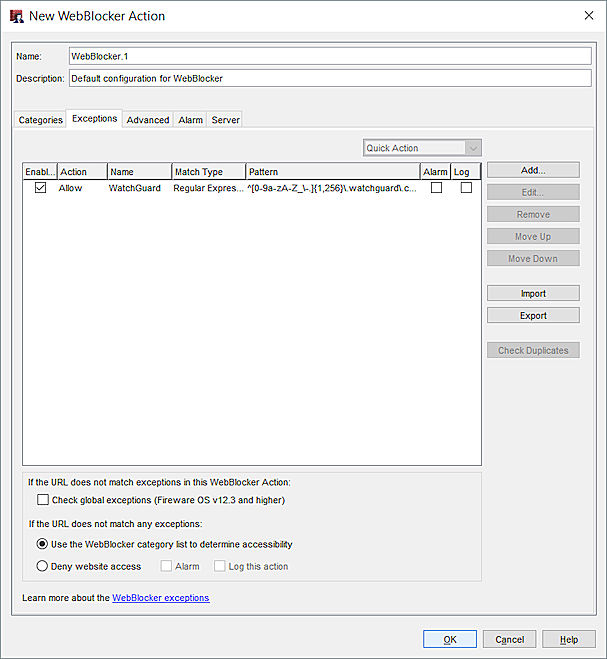The height and width of the screenshot is (659, 607).
Task: Toggle the Enabled checkbox for WatchGuard exception
Action: [41, 188]
